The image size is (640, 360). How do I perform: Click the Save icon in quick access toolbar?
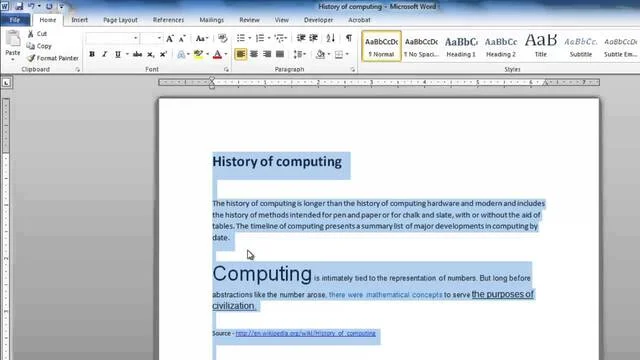click(x=19, y=6)
